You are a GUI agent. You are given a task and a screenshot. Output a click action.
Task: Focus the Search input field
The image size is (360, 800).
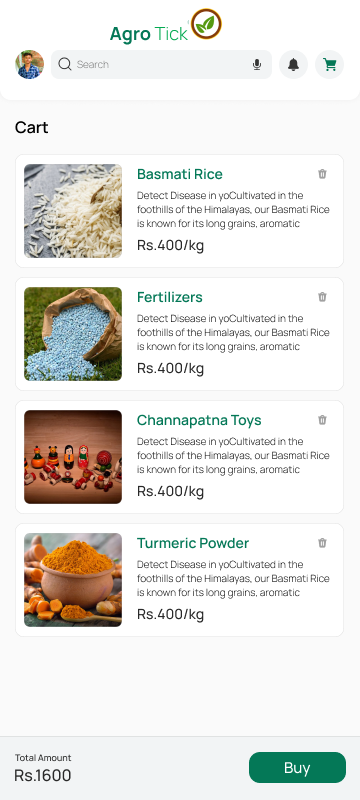pos(161,64)
